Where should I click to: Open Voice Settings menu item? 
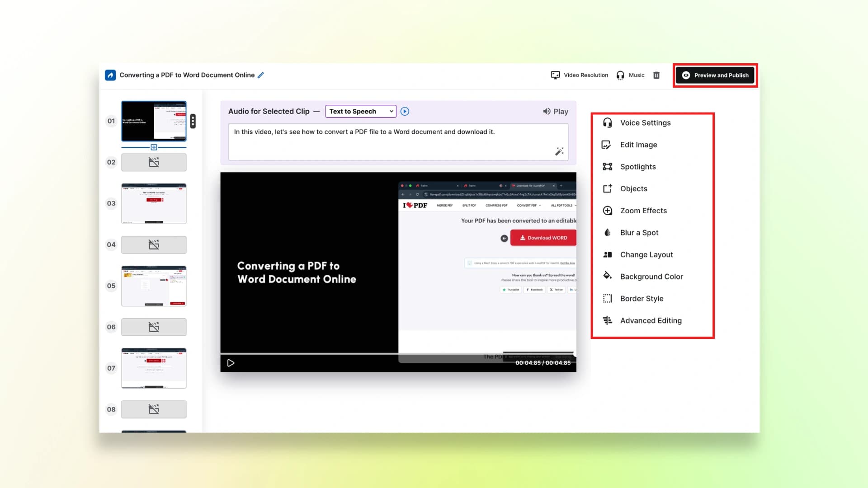645,123
